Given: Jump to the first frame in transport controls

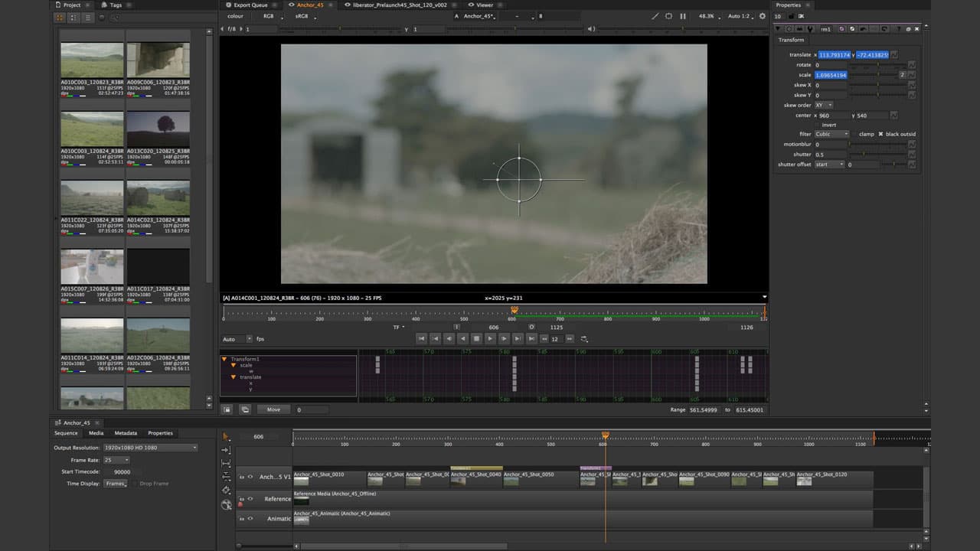Looking at the screenshot, I should tap(422, 339).
